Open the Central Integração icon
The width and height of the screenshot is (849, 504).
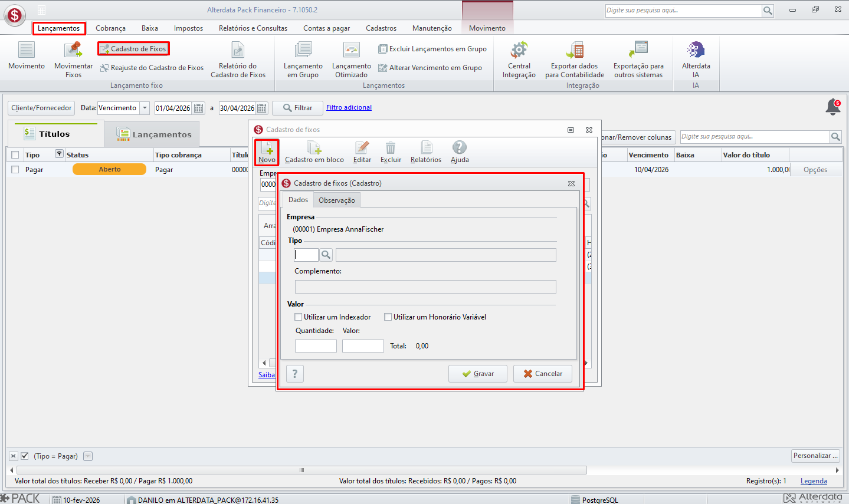point(519,59)
